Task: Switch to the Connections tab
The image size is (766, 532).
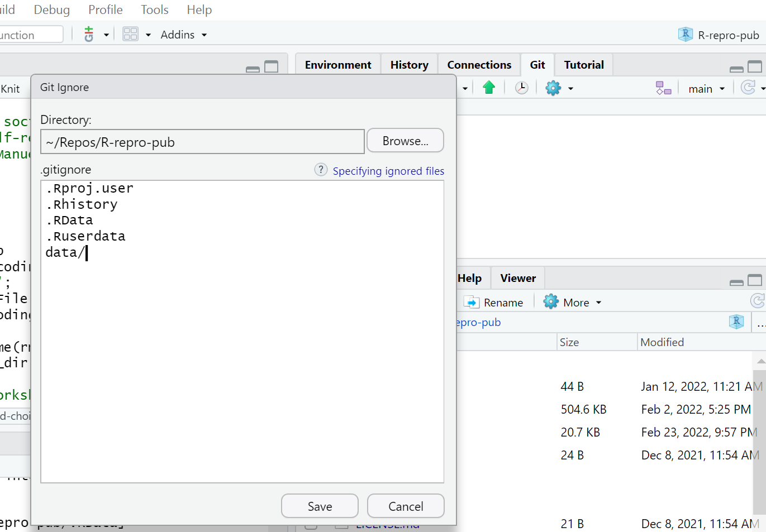Action: [479, 65]
